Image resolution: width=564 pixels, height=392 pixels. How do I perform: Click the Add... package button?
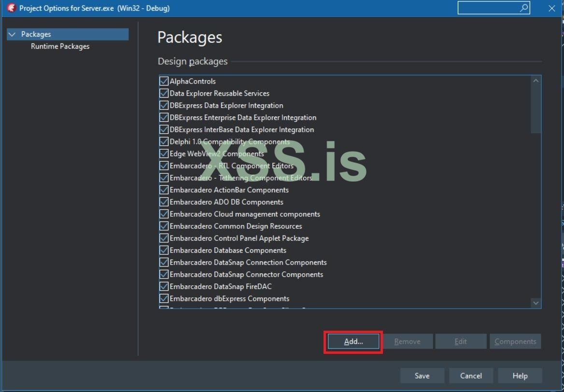point(353,341)
